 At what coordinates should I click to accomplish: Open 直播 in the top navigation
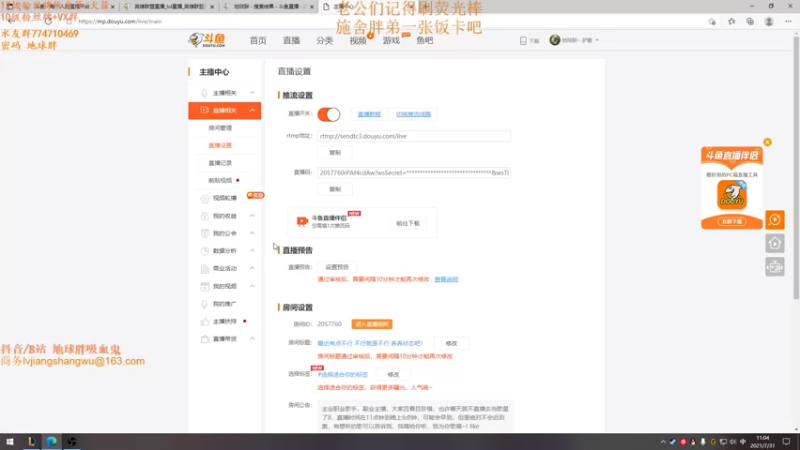(291, 40)
